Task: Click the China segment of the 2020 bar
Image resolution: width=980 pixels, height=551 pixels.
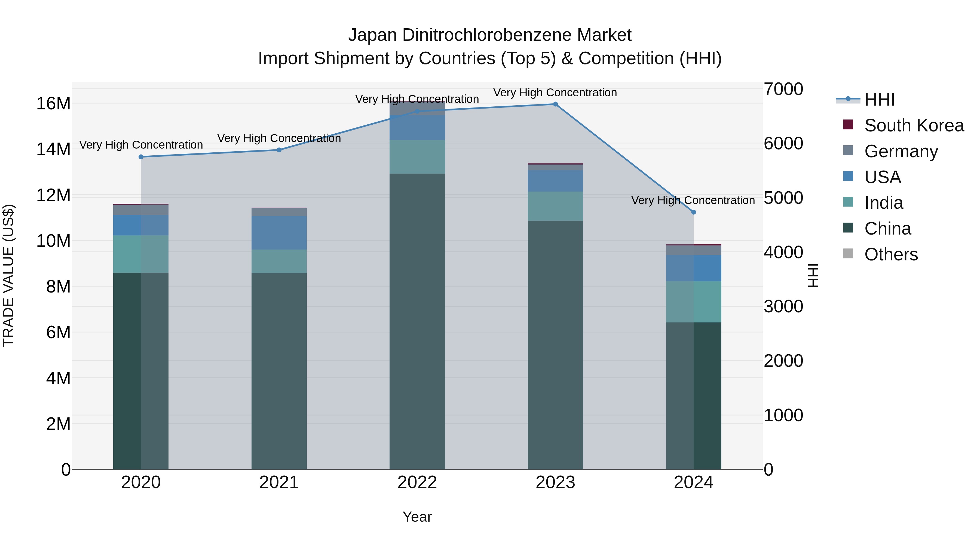Action: click(x=141, y=371)
